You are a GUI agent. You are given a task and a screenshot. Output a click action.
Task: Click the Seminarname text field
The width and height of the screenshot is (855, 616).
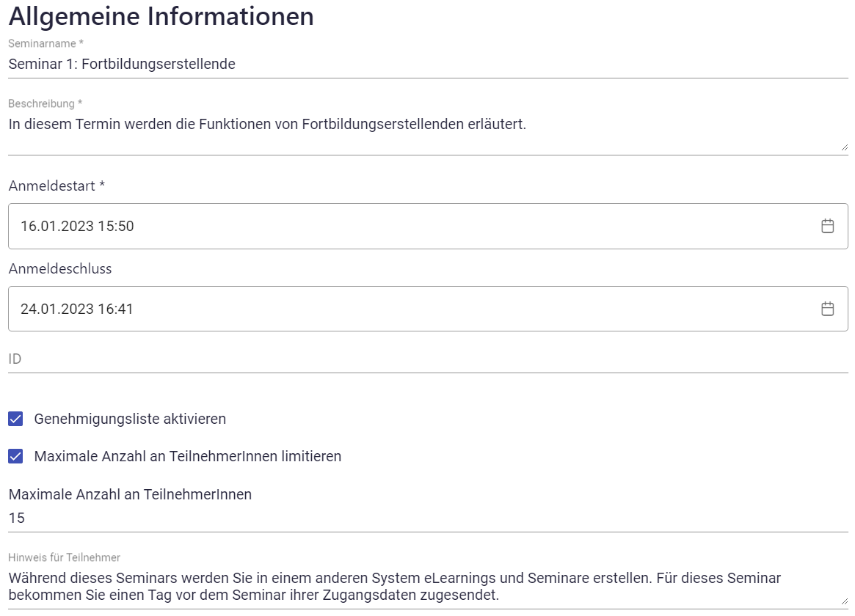pos(426,65)
